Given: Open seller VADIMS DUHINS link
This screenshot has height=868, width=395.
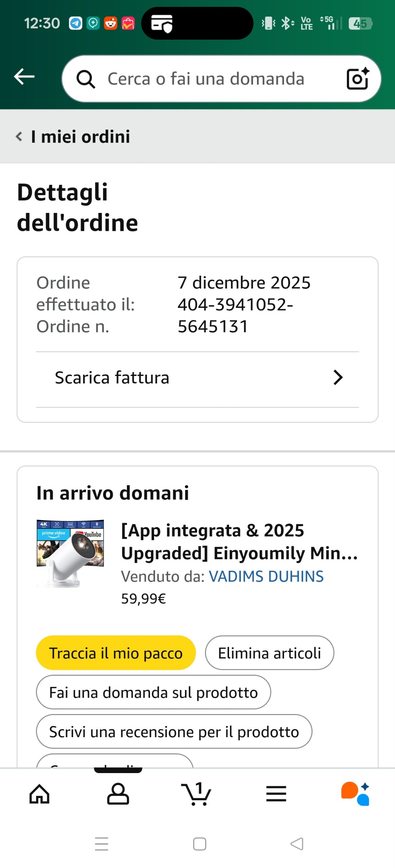Looking at the screenshot, I should coord(266,576).
